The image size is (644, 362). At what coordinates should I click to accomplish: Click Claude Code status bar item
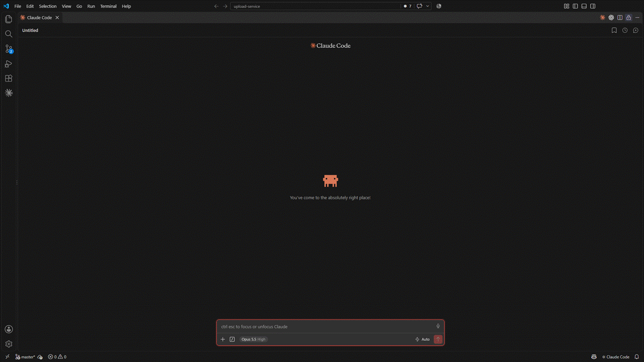coord(615,357)
